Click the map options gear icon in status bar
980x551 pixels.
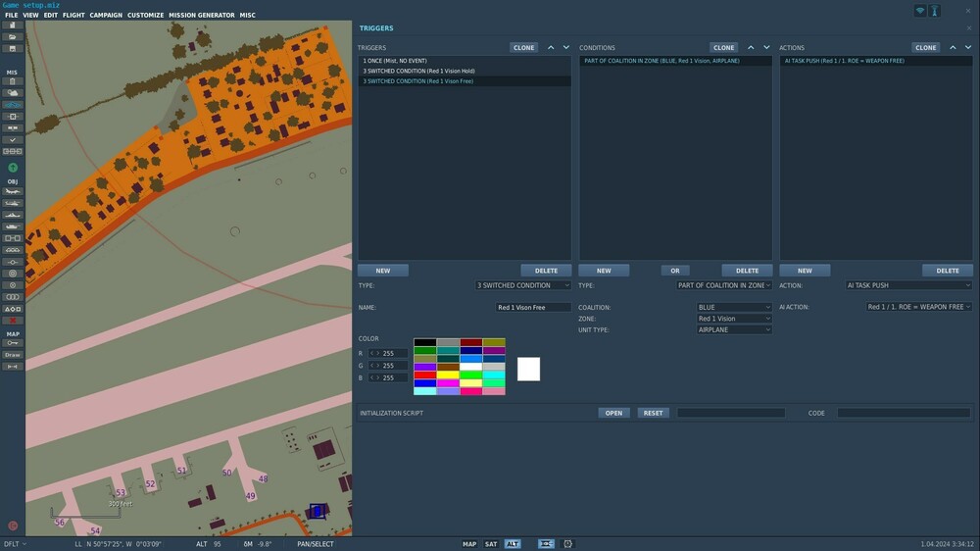click(568, 544)
